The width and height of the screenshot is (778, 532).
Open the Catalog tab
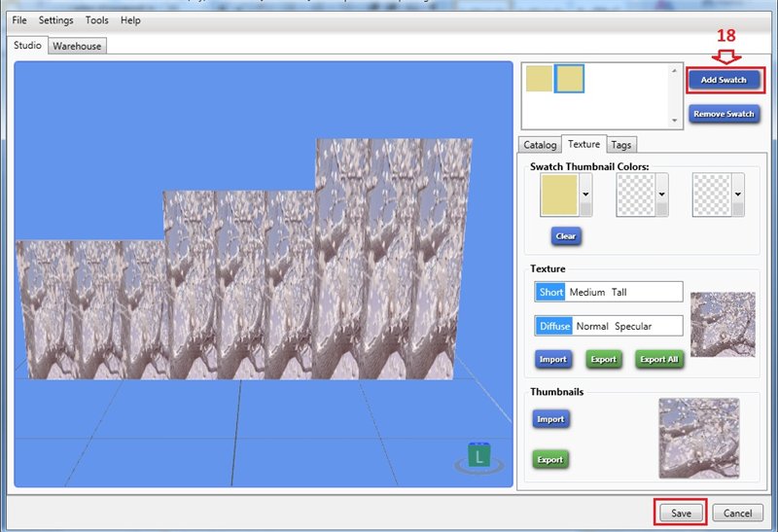[x=541, y=145]
